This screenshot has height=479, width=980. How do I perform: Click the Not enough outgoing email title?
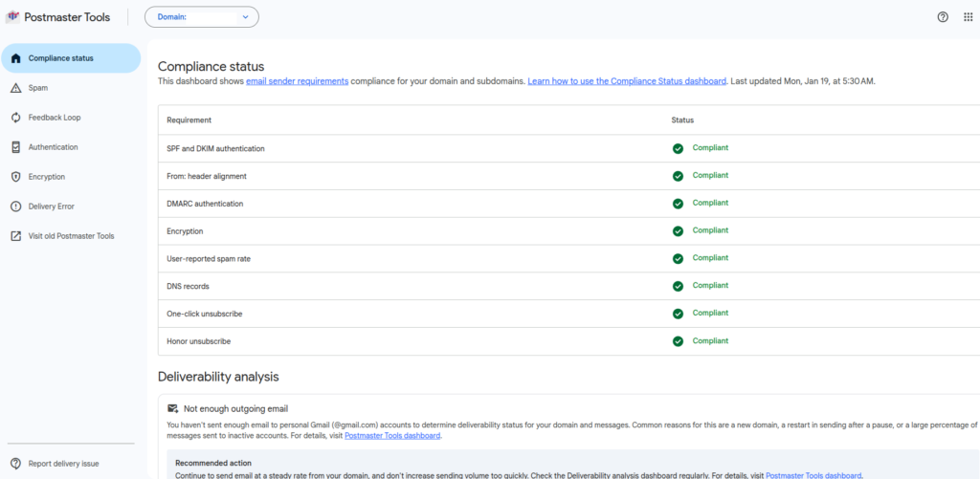(x=235, y=409)
